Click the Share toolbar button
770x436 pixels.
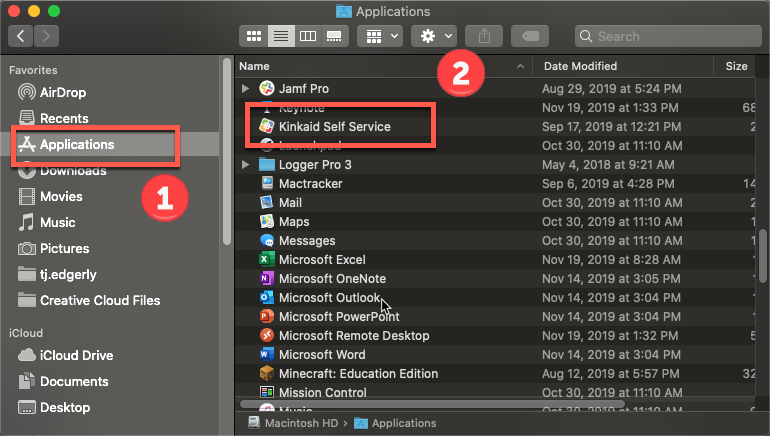click(x=484, y=36)
